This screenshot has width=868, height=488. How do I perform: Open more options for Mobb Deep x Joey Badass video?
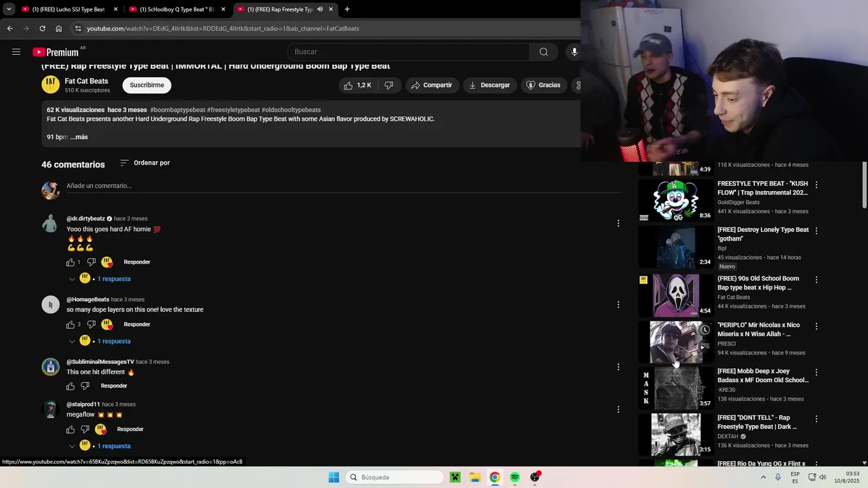click(816, 372)
